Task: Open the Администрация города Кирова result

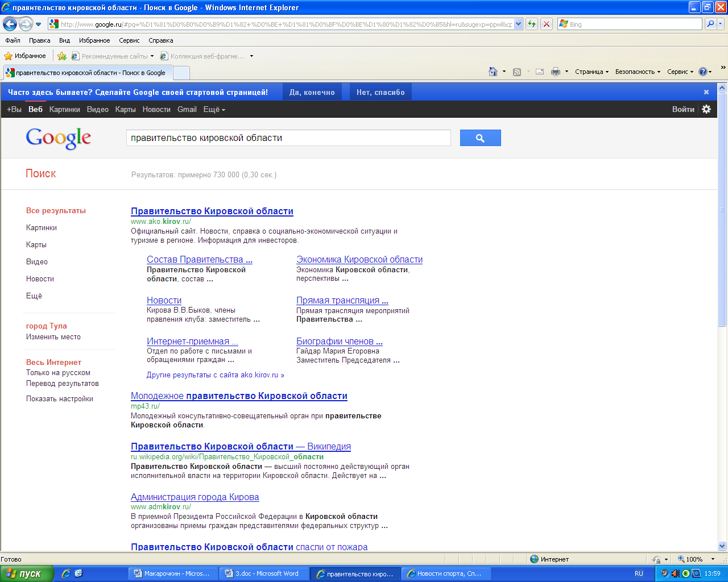Action: [x=195, y=497]
